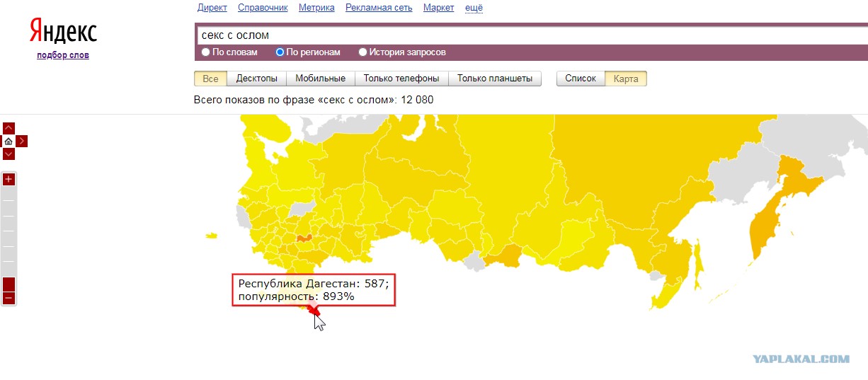This screenshot has width=868, height=380.
Task: Click the total impressions text "12 080"
Action: [x=417, y=100]
